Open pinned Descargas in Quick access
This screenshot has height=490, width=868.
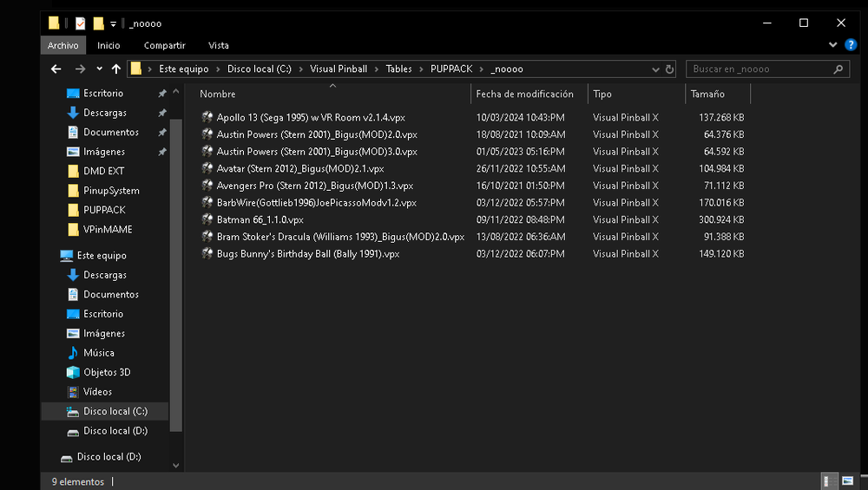click(x=105, y=113)
